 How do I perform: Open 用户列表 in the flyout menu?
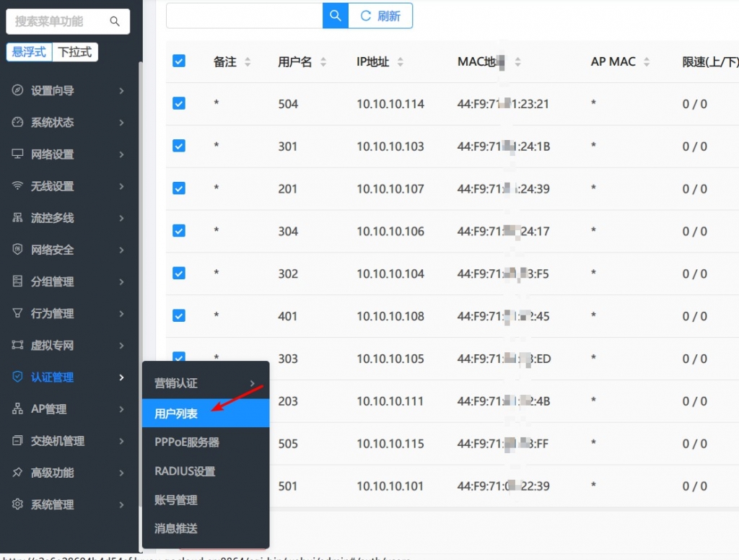(176, 414)
